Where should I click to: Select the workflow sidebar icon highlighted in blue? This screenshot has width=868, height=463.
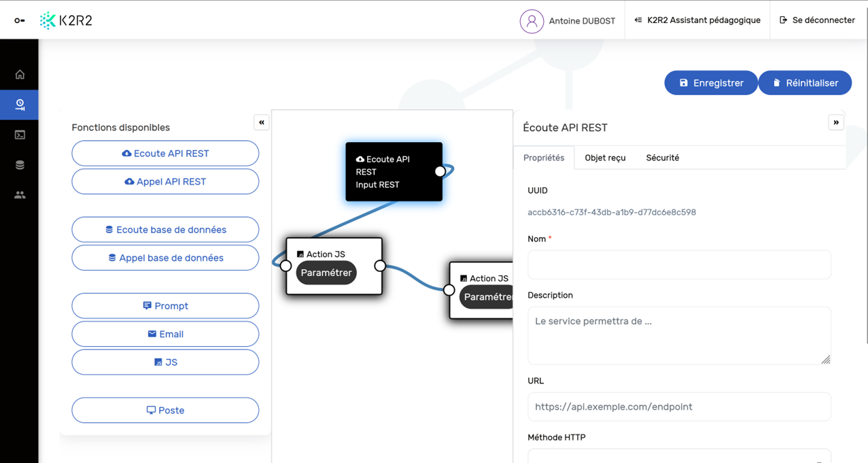(x=20, y=105)
